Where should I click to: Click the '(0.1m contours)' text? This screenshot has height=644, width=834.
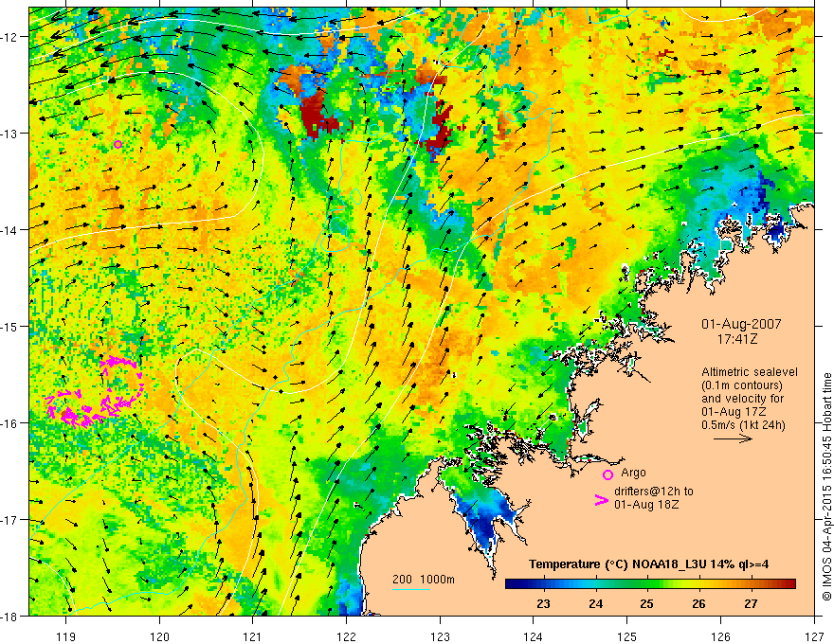click(x=742, y=385)
